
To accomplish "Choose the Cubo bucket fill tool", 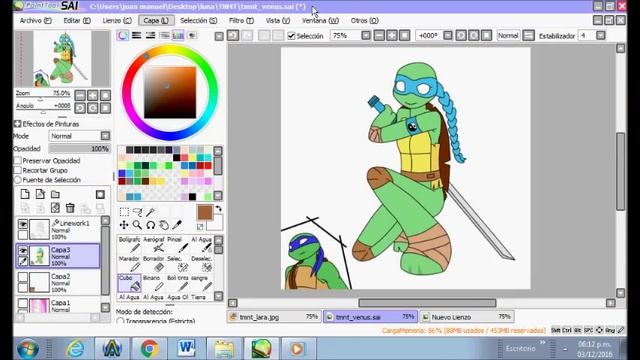I will tap(129, 283).
